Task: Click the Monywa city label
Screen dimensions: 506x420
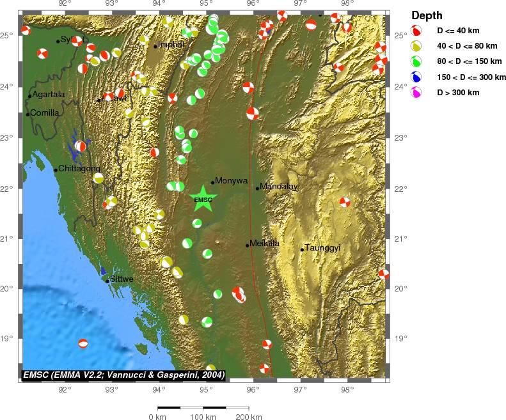Action: (x=232, y=181)
